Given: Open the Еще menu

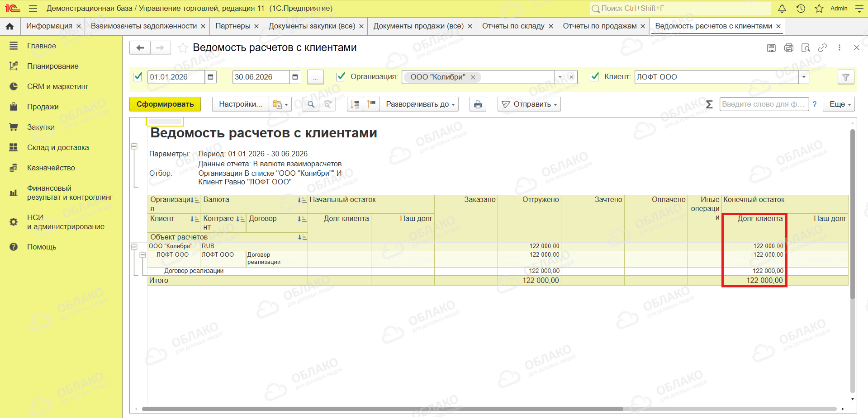Looking at the screenshot, I should 839,104.
